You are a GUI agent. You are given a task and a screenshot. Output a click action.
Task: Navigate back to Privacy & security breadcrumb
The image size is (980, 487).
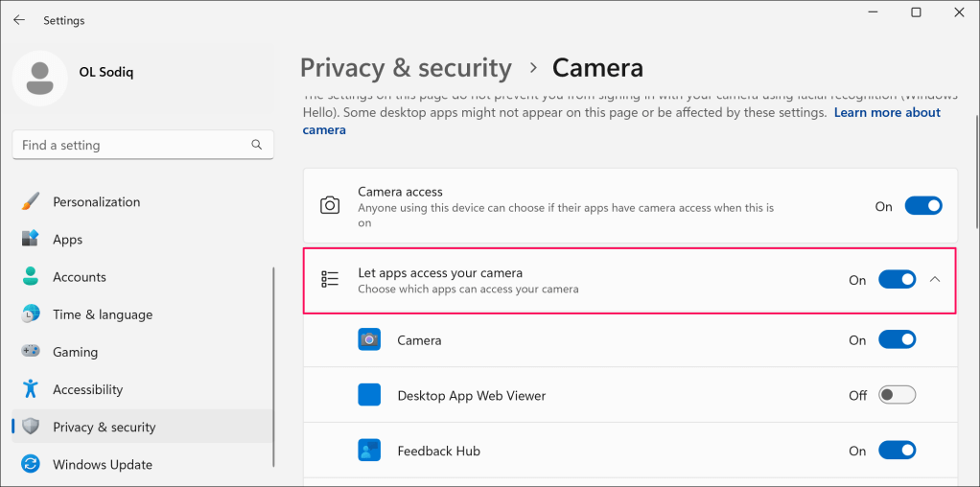click(406, 68)
